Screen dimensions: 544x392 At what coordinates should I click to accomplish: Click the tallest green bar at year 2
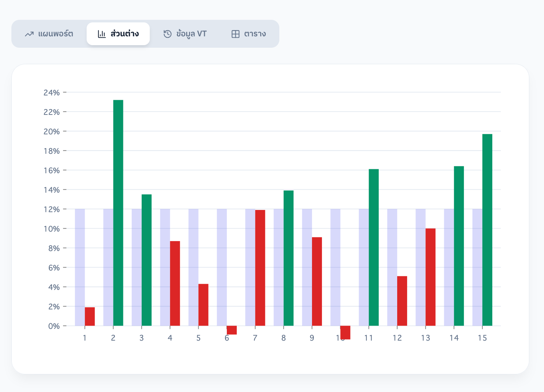pyautogui.click(x=118, y=213)
